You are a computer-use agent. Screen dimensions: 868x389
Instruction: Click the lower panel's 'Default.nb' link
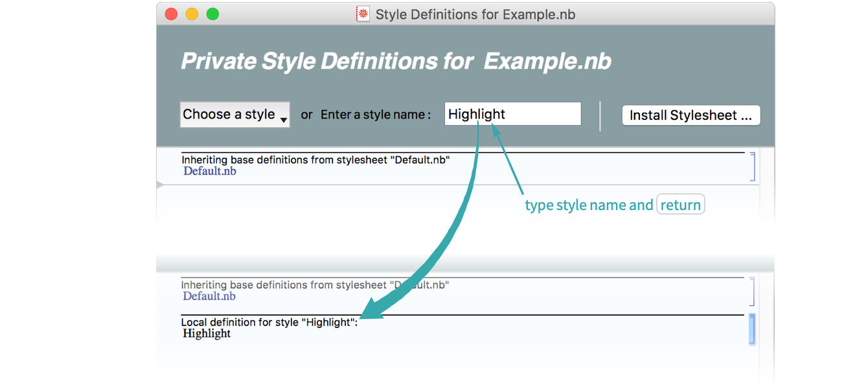[x=209, y=296]
